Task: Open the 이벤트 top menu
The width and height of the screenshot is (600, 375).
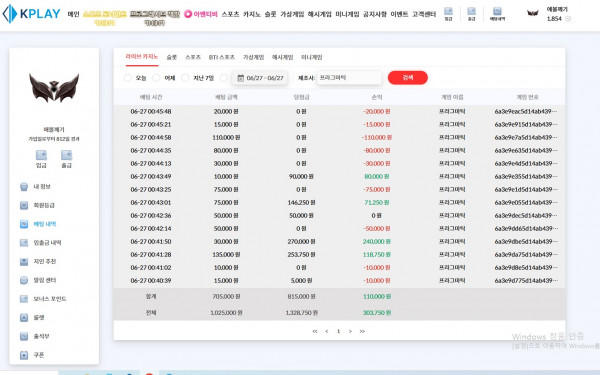Action: 399,14
